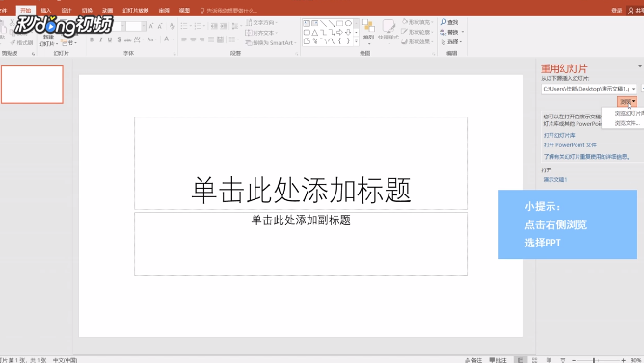
Task: Select slide 1 thumbnail in slide panel
Action: pyautogui.click(x=32, y=85)
